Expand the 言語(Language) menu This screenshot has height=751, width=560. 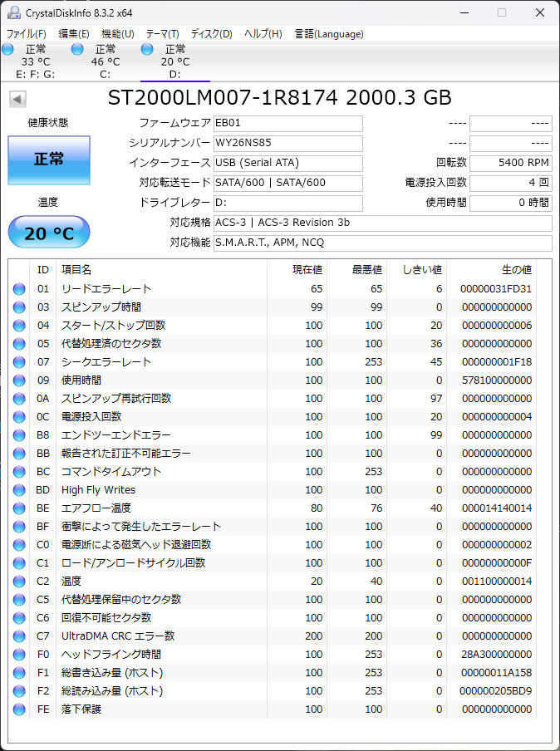tap(329, 34)
